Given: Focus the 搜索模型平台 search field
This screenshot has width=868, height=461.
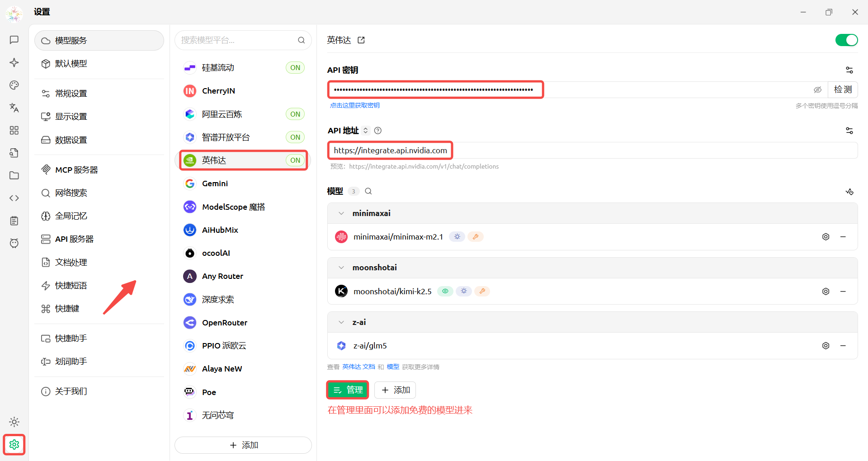Looking at the screenshot, I should pyautogui.click(x=243, y=40).
